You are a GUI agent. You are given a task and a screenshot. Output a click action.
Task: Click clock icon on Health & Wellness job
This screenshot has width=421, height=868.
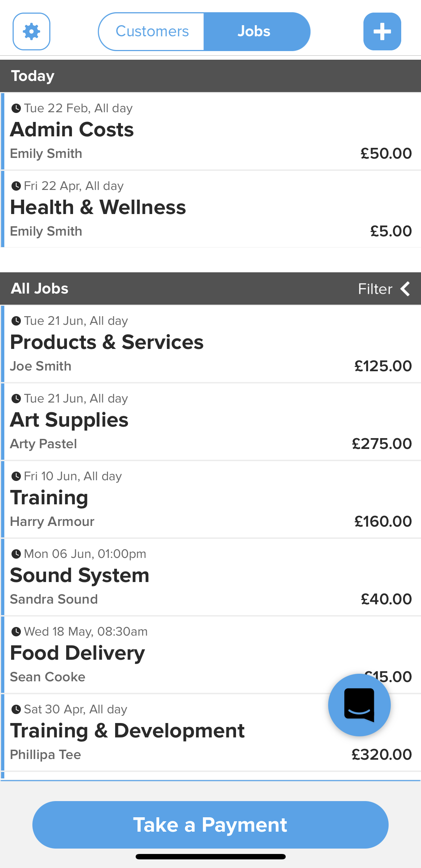click(x=16, y=186)
